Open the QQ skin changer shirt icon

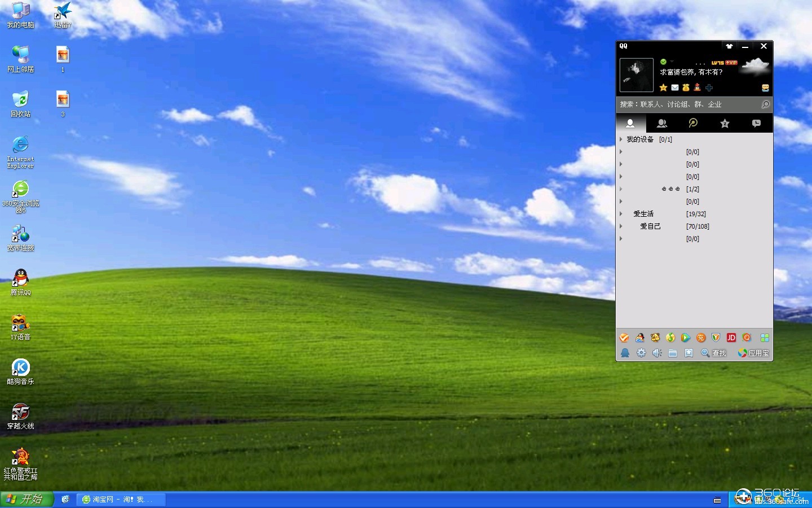(729, 46)
